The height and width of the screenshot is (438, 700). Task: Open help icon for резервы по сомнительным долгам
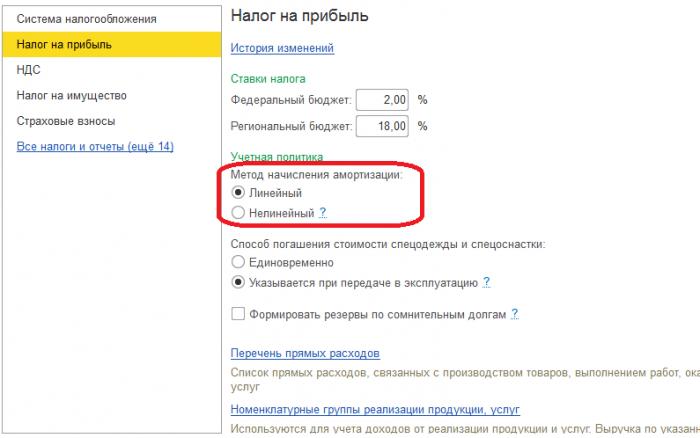(x=514, y=314)
